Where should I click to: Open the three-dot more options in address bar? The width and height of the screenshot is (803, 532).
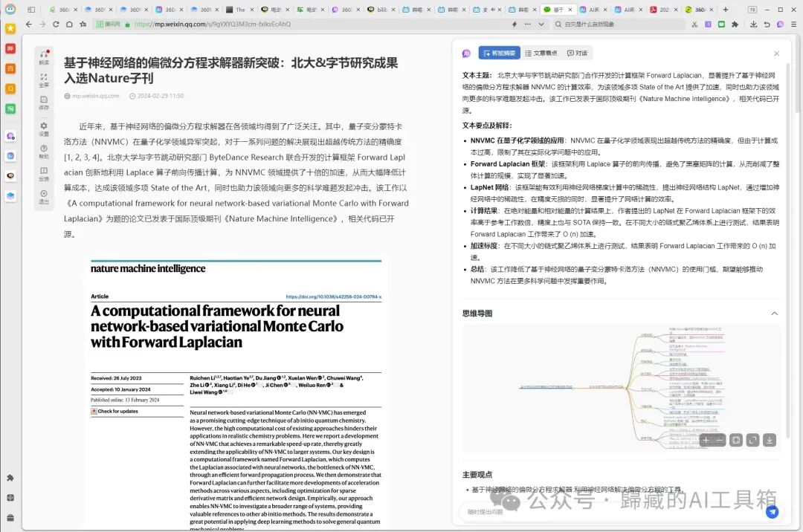point(528,24)
